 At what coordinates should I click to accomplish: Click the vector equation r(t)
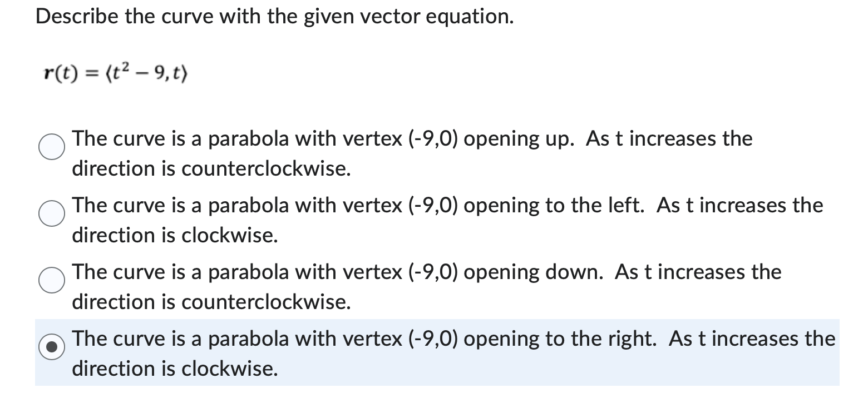pos(114,71)
